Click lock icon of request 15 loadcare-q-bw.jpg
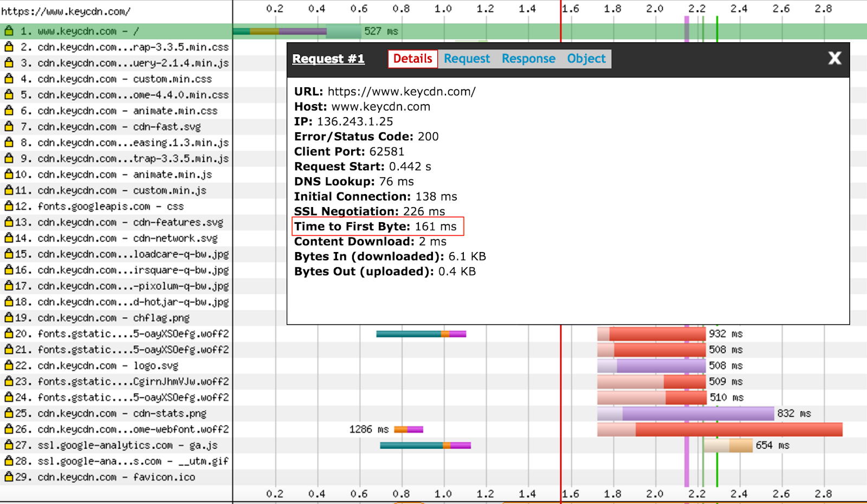Viewport: 867px width, 504px height. tap(9, 254)
